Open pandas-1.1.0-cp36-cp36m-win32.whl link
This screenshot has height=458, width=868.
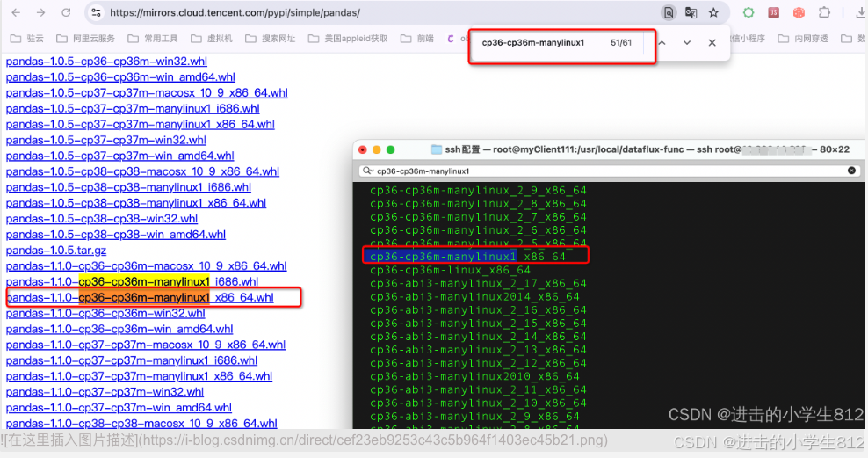point(105,314)
